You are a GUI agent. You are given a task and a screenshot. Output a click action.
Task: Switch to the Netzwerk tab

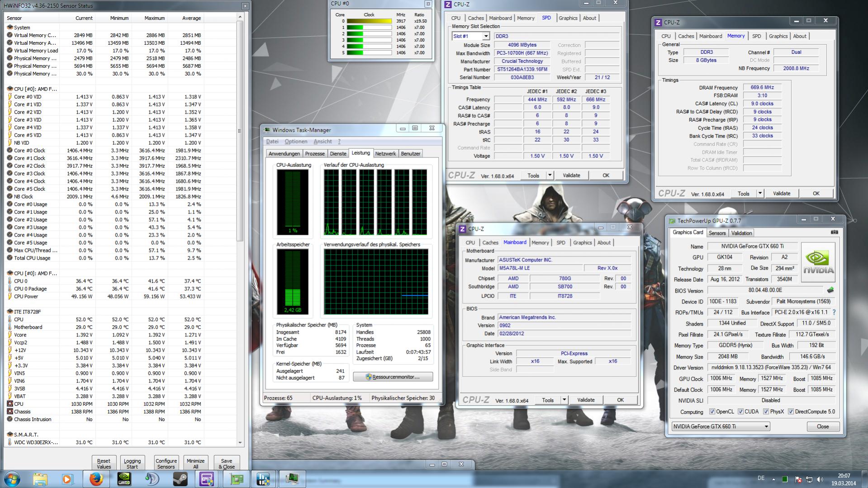tap(385, 154)
